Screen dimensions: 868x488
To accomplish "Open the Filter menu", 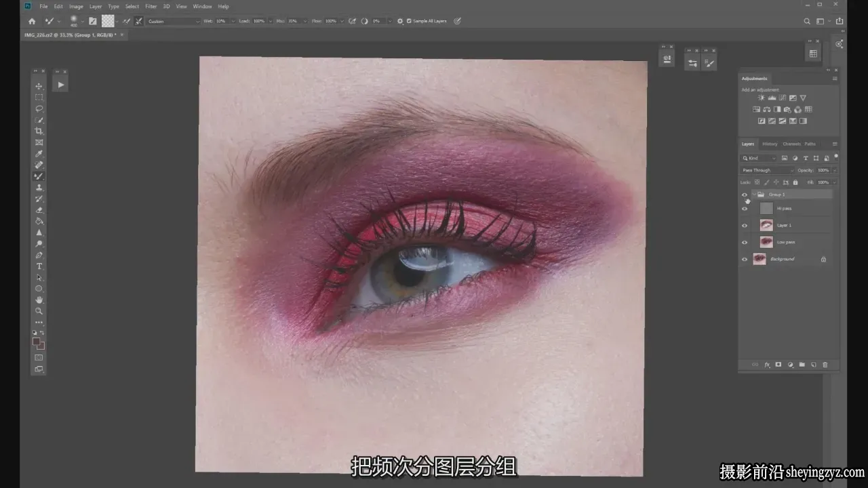I will point(151,6).
